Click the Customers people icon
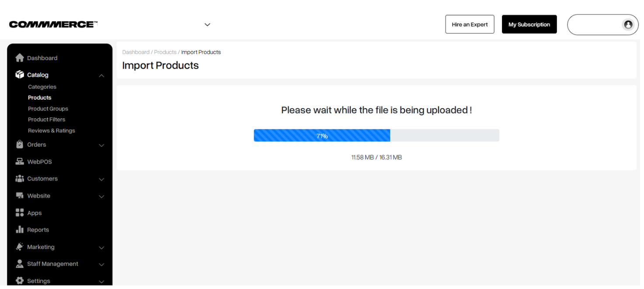The width and height of the screenshot is (644, 289). tap(20, 179)
